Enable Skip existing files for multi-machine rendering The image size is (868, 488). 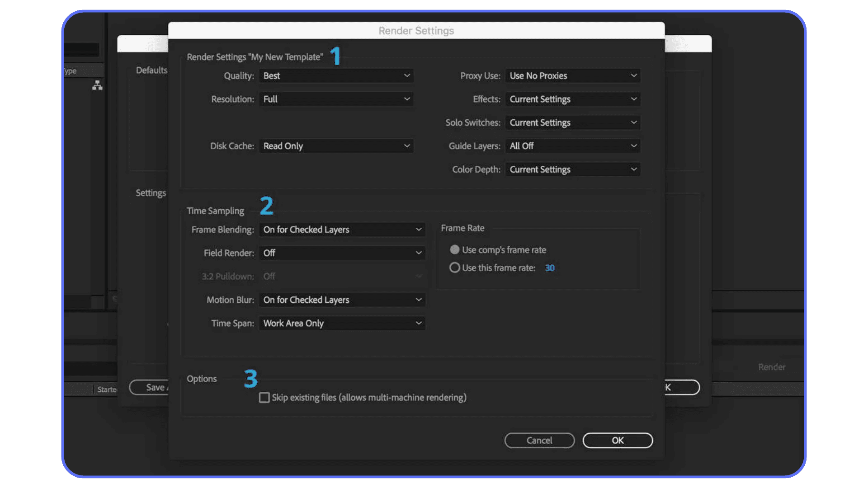point(264,397)
